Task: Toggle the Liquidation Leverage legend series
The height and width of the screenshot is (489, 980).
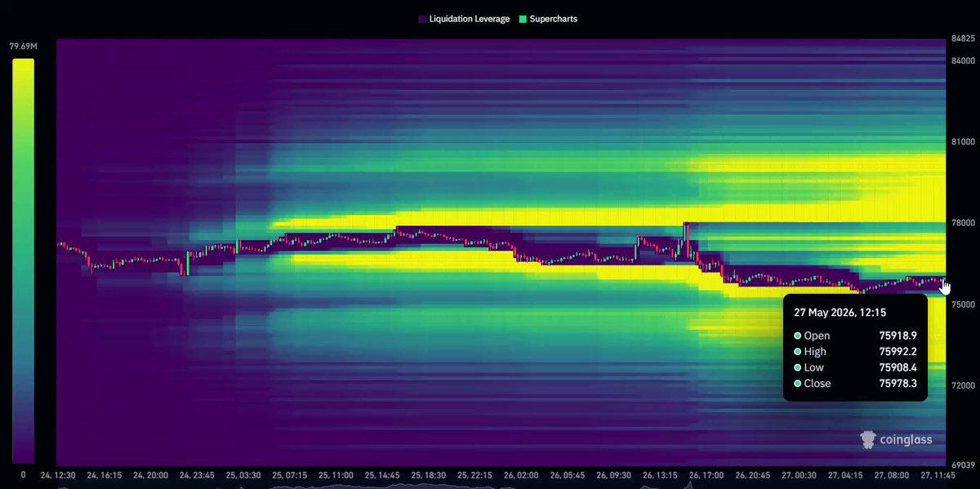Action: coord(465,18)
